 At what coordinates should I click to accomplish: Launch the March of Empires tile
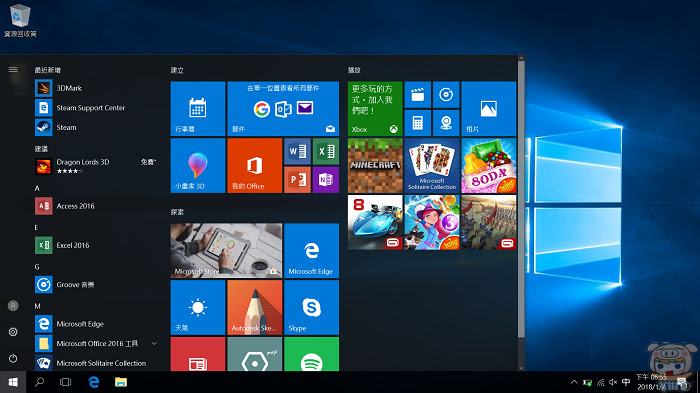coord(489,222)
